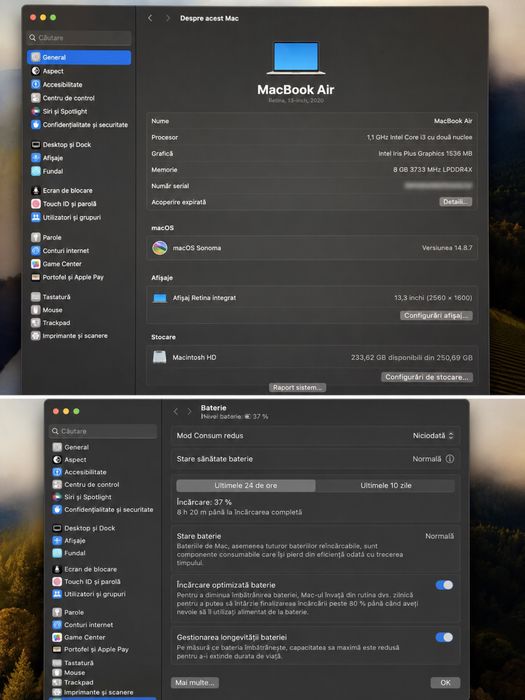The width and height of the screenshot is (525, 700).
Task: Select Game Center in About window sidebar
Action: coord(57,264)
